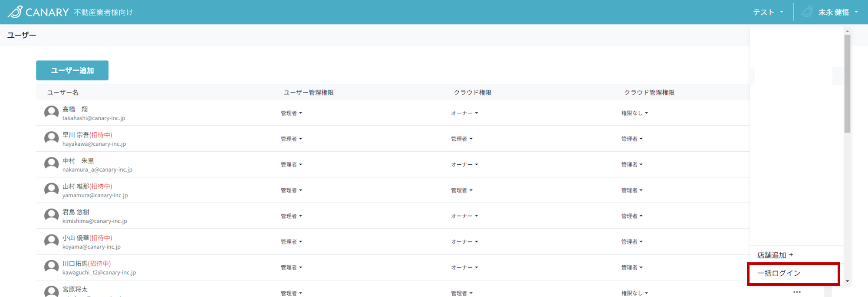
Task: Click the CANARY bird logo in header
Action: (15, 12)
